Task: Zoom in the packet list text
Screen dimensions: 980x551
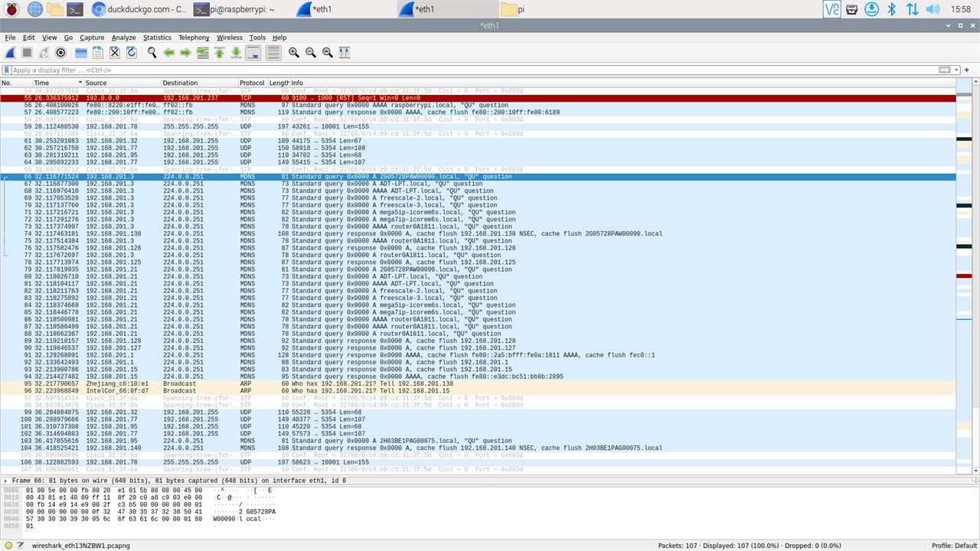Action: click(x=293, y=53)
